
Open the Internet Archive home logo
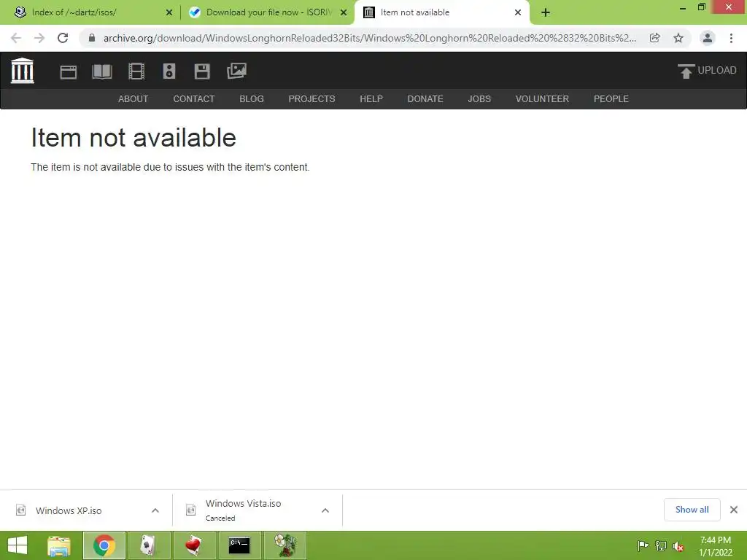pos(23,71)
